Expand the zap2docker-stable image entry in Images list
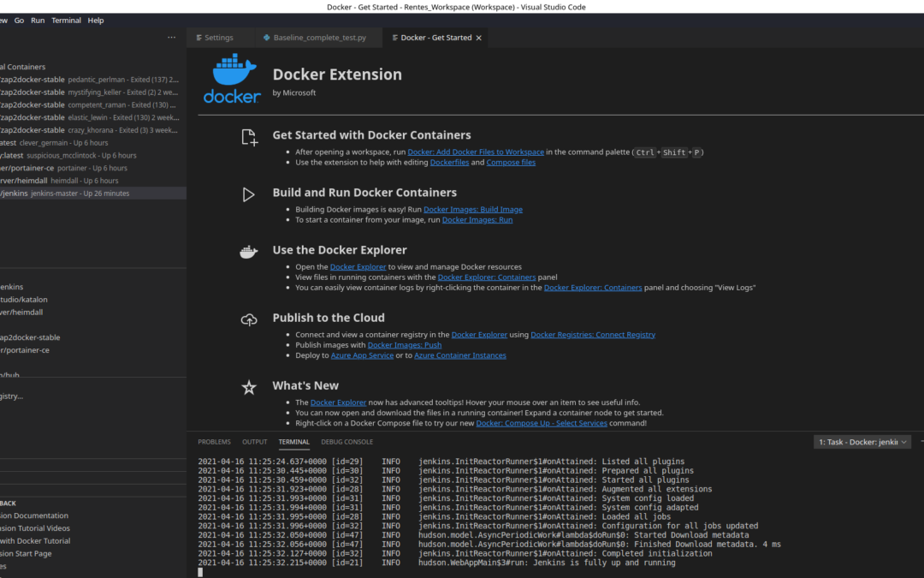Image resolution: width=924 pixels, height=578 pixels. [x=93, y=338]
